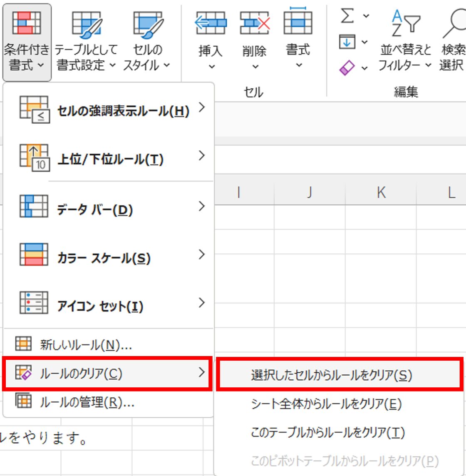Click the セルのスタイル icon
This screenshot has width=466, height=476.
pos(148,25)
